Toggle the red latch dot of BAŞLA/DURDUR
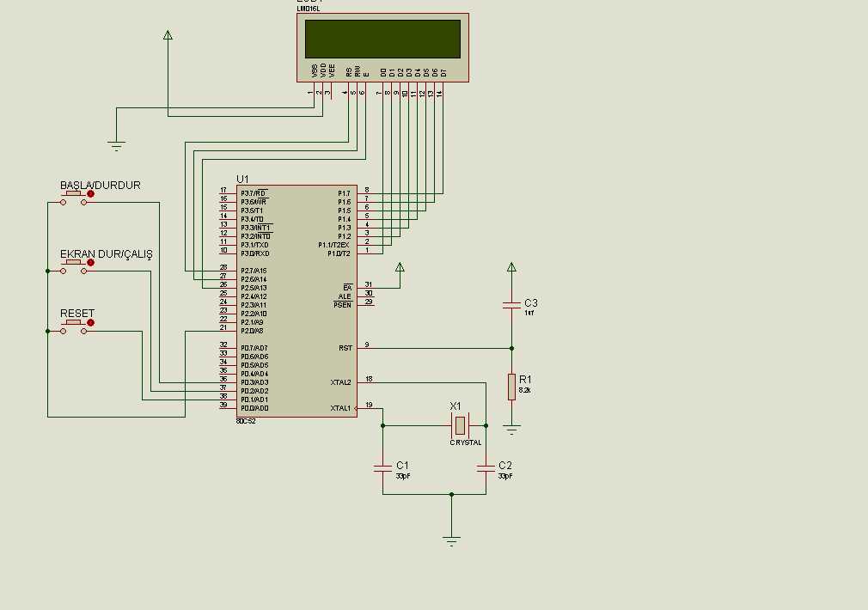 pyautogui.click(x=91, y=193)
